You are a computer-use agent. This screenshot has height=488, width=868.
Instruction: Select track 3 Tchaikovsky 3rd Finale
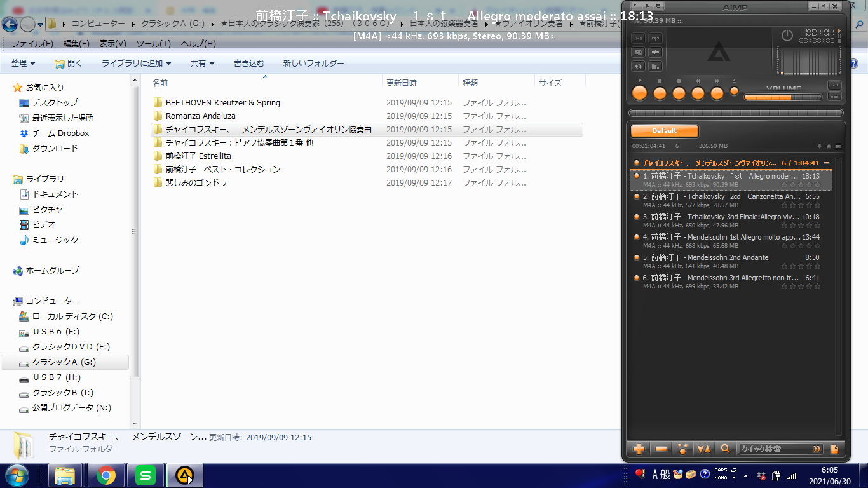731,221
